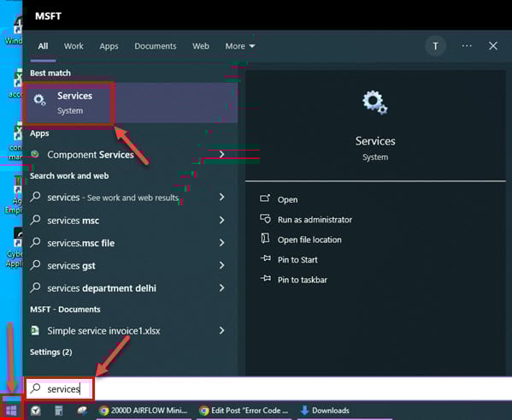Click the pin icon next to Pin to taskbar
Image resolution: width=512 pixels, height=420 pixels.
[x=266, y=279]
